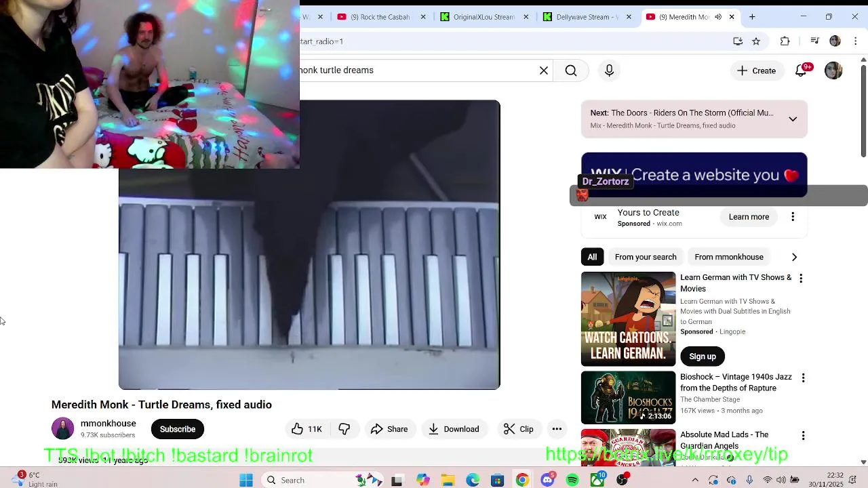Viewport: 868px width, 488px height.
Task: Open options for Bioshock Vintage Jazz video
Action: [803, 378]
